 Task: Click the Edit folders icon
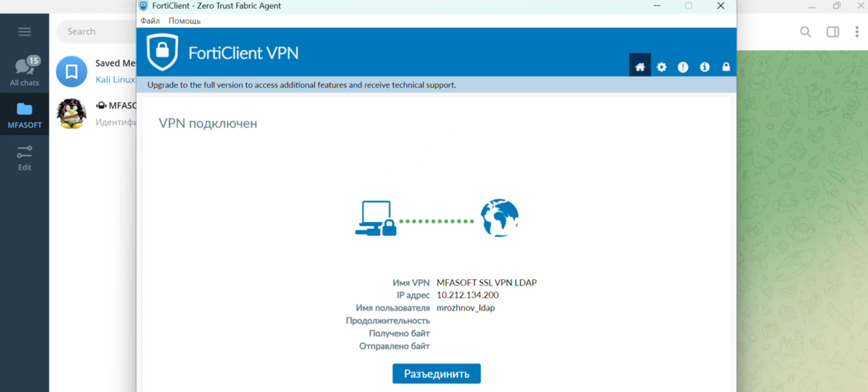point(25,157)
